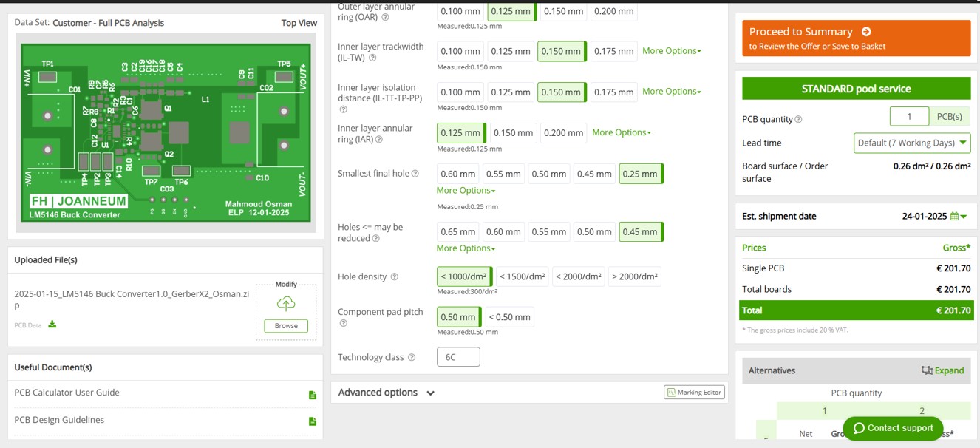This screenshot has height=448, width=980.
Task: Click Proceed to Summary button
Action: (857, 38)
